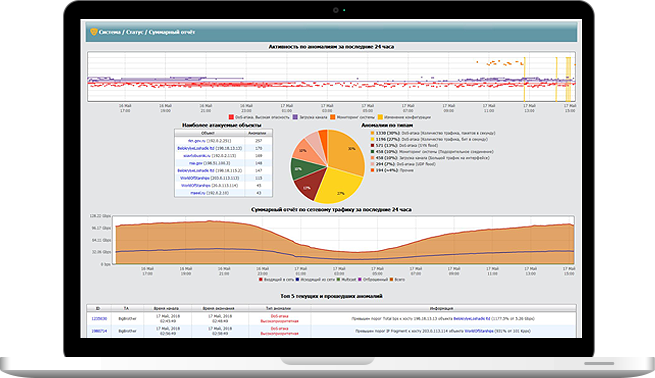Click the 294 (7%) UDP flood legend swatch
Viewport: 655px width, 378px height.
click(x=373, y=164)
